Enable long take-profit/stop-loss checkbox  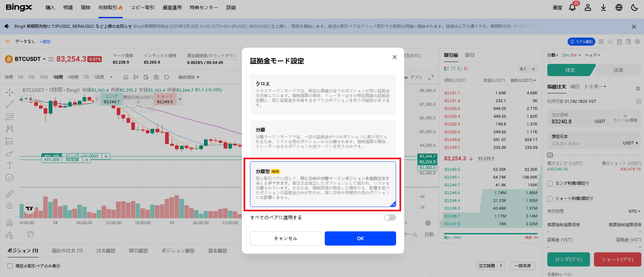click(550, 183)
